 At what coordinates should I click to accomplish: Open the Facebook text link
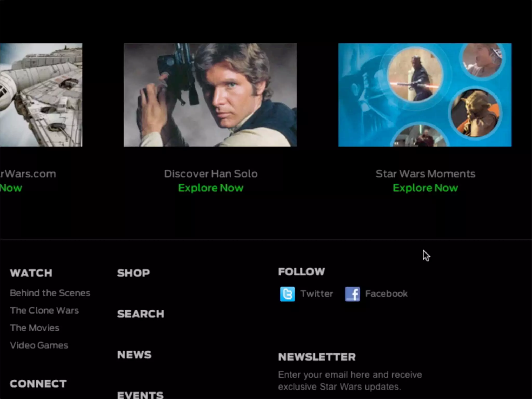386,294
